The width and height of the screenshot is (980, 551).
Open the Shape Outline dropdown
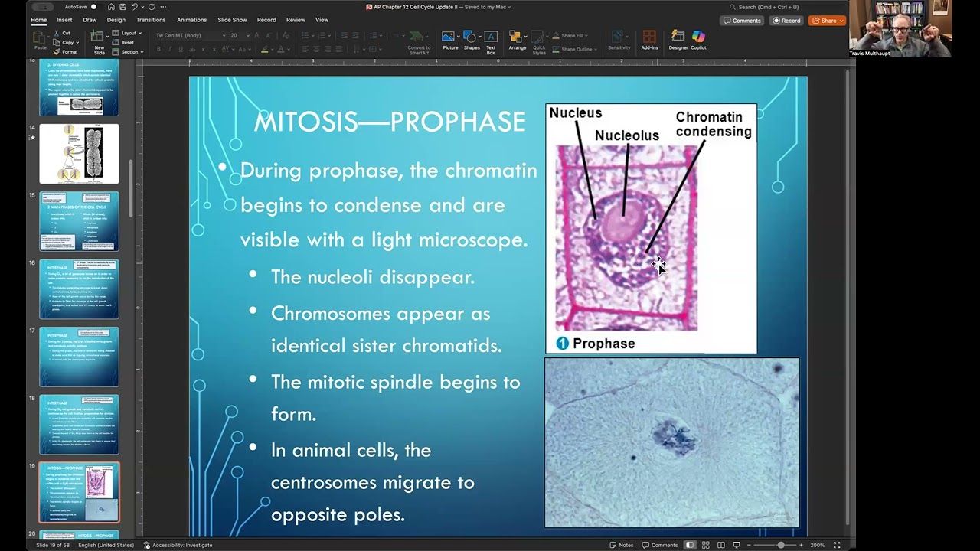click(x=575, y=49)
